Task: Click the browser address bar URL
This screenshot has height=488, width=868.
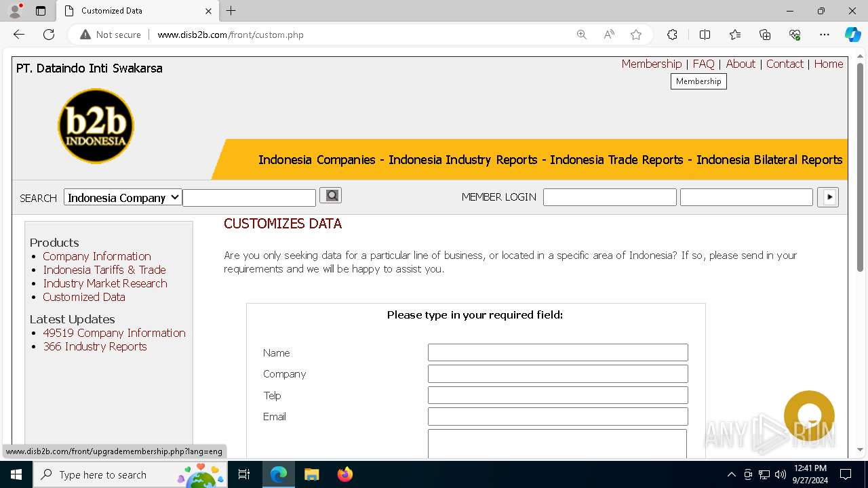Action: [x=231, y=35]
